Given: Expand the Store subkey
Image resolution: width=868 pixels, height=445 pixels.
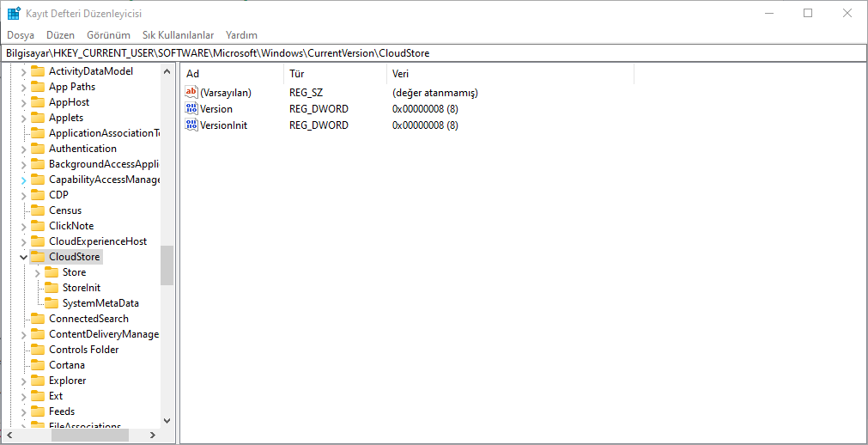Looking at the screenshot, I should (37, 272).
